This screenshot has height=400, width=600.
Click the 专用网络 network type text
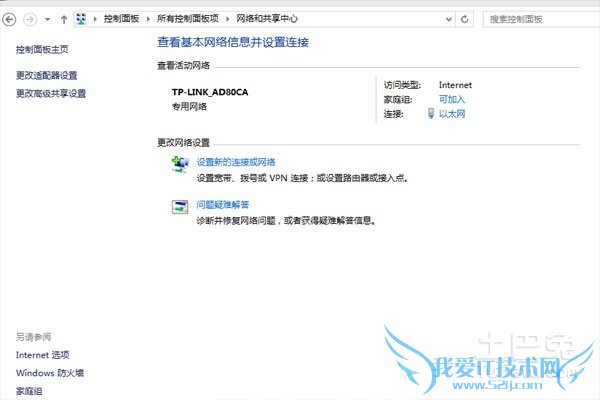[189, 106]
